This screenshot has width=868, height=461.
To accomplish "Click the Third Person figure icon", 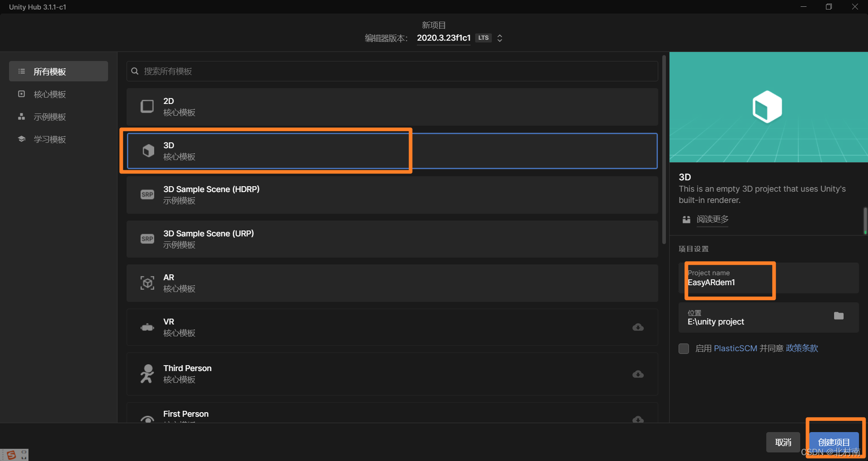I will point(147,374).
